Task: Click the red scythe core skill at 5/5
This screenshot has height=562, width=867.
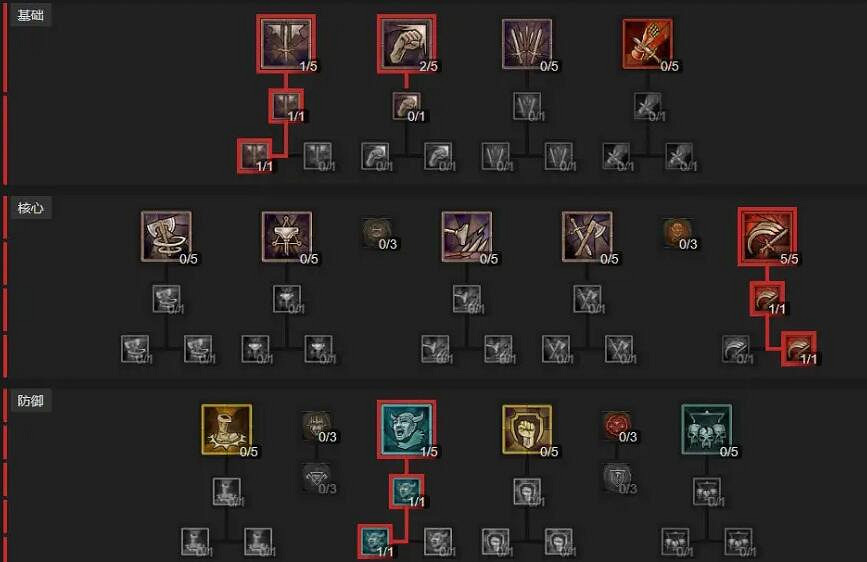Action: point(767,237)
